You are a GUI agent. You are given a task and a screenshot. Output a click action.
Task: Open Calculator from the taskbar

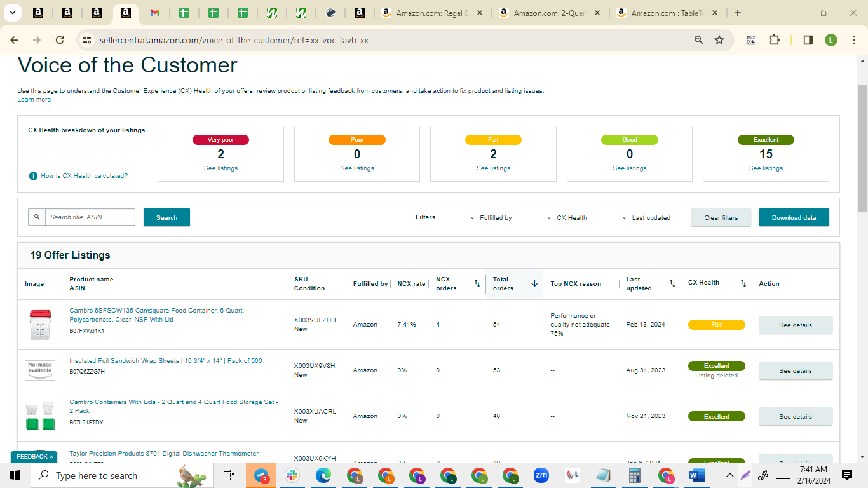pos(634,475)
